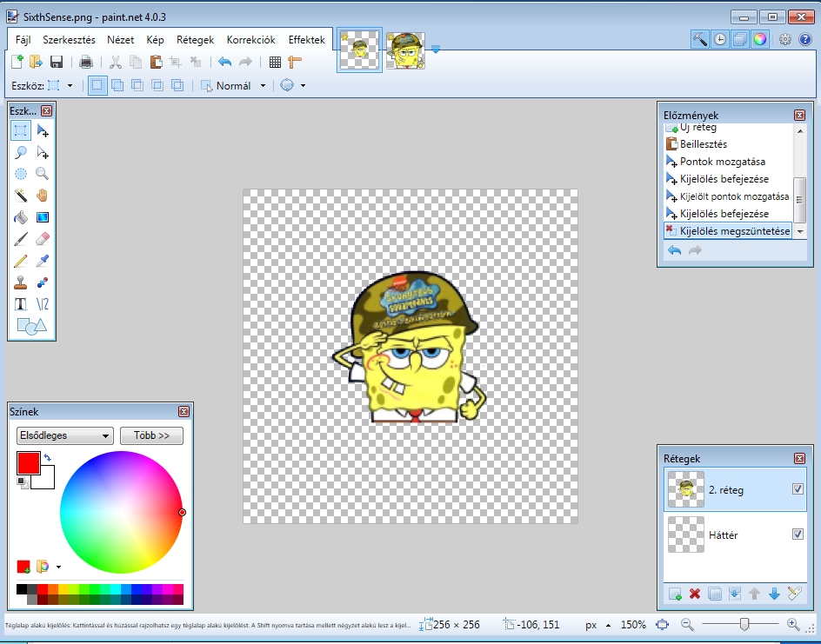The height and width of the screenshot is (644, 821).
Task: Set selection mode to Intersect
Action: 157,85
